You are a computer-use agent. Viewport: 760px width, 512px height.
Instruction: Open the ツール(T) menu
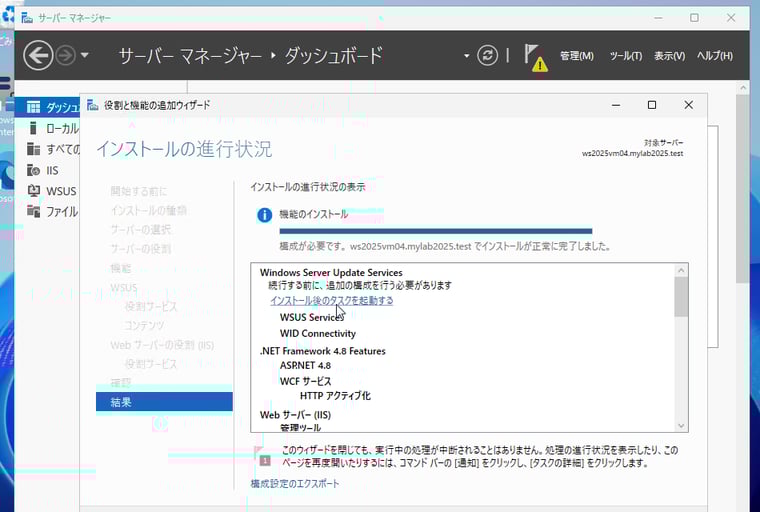coord(626,56)
